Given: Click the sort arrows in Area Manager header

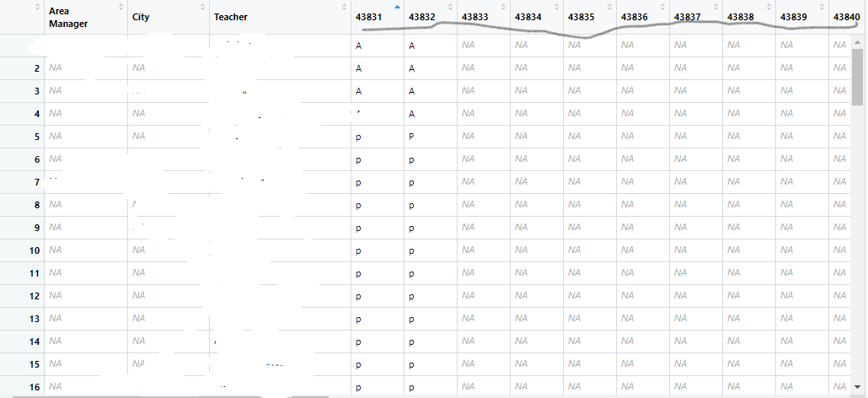Looking at the screenshot, I should [x=121, y=7].
